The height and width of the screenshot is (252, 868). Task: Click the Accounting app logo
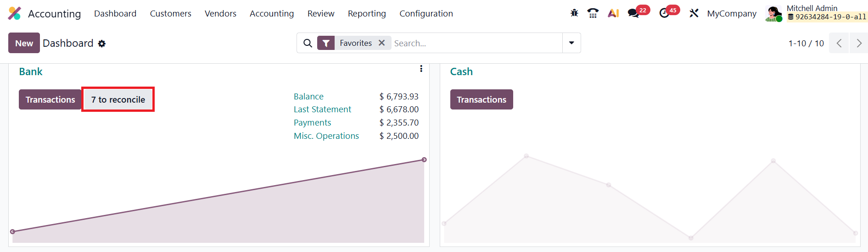(x=15, y=13)
